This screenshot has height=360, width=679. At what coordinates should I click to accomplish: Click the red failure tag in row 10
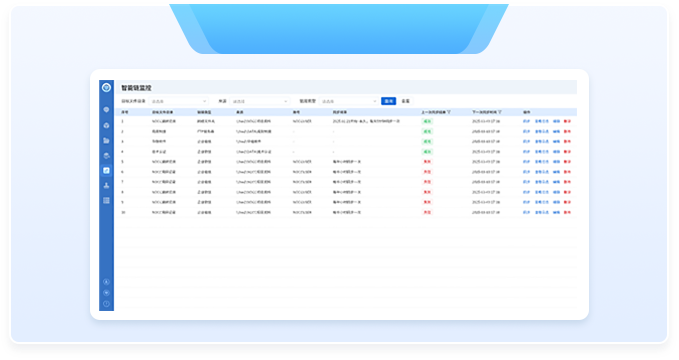click(x=427, y=212)
